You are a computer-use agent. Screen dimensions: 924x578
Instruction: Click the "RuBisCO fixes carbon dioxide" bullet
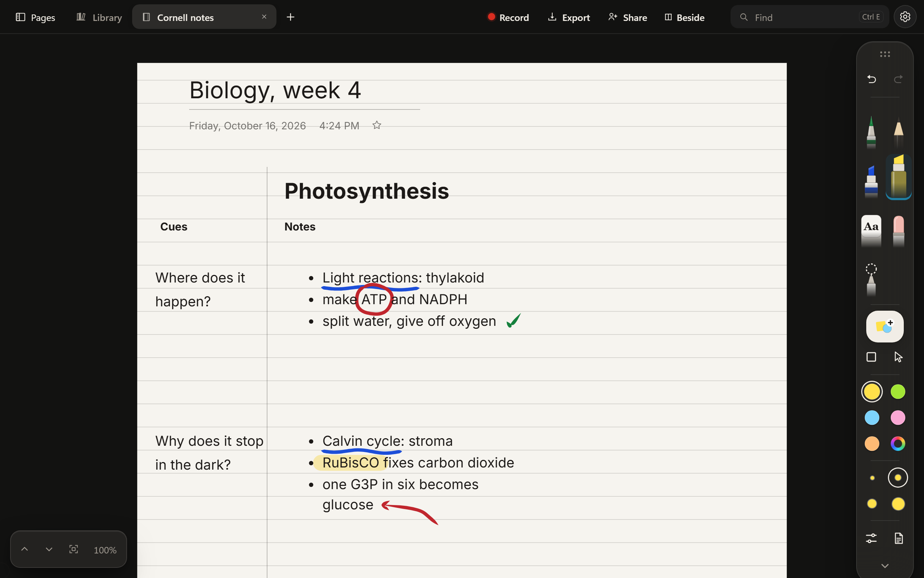(418, 463)
